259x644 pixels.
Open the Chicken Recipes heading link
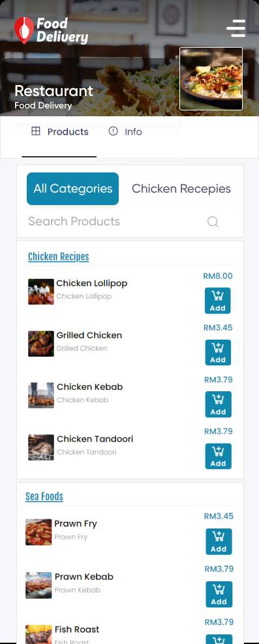[x=58, y=257]
